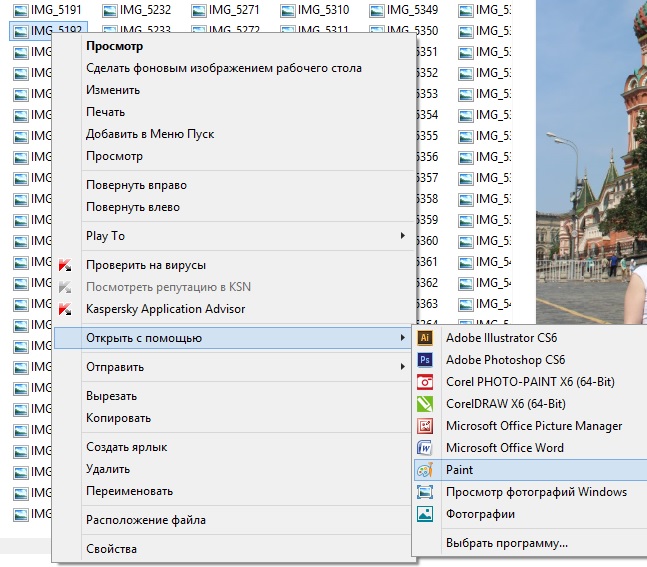Click the Microsoft Office Word icon
Screen dimensions: 647x567
coord(425,448)
